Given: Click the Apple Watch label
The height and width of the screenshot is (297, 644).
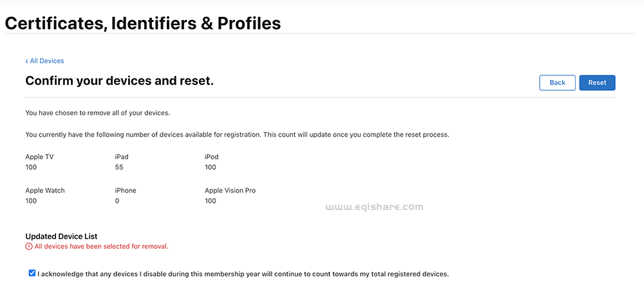Looking at the screenshot, I should pos(45,191).
